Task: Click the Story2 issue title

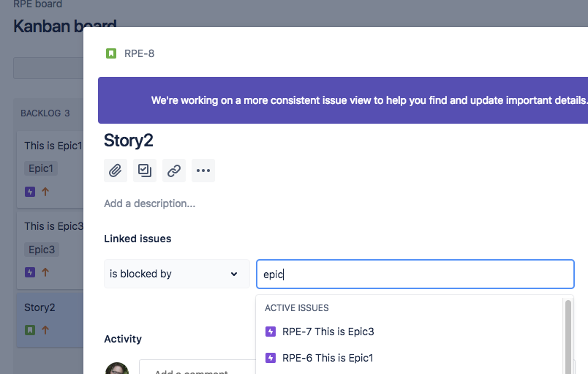Action: 128,141
